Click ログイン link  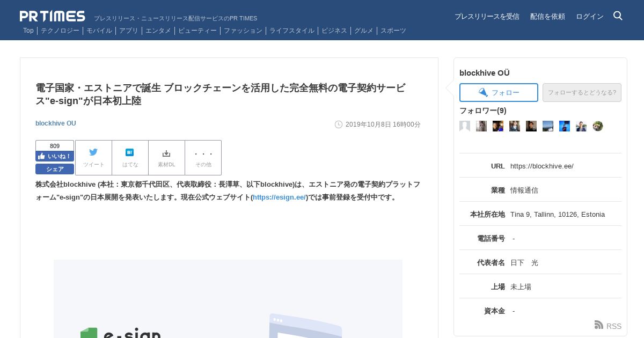[590, 17]
